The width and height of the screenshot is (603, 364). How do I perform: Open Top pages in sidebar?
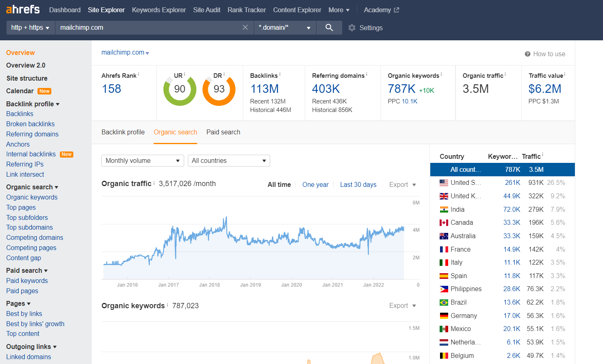[21, 207]
